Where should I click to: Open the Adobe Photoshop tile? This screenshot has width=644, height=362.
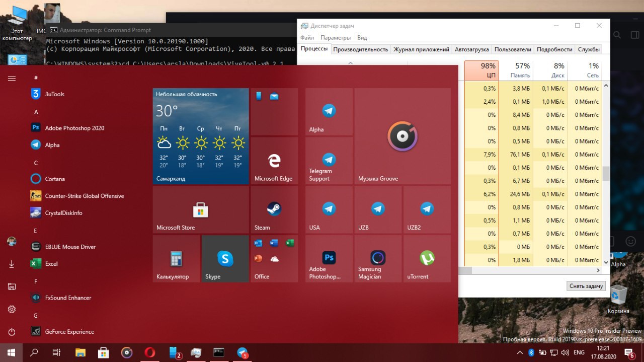[x=329, y=258]
